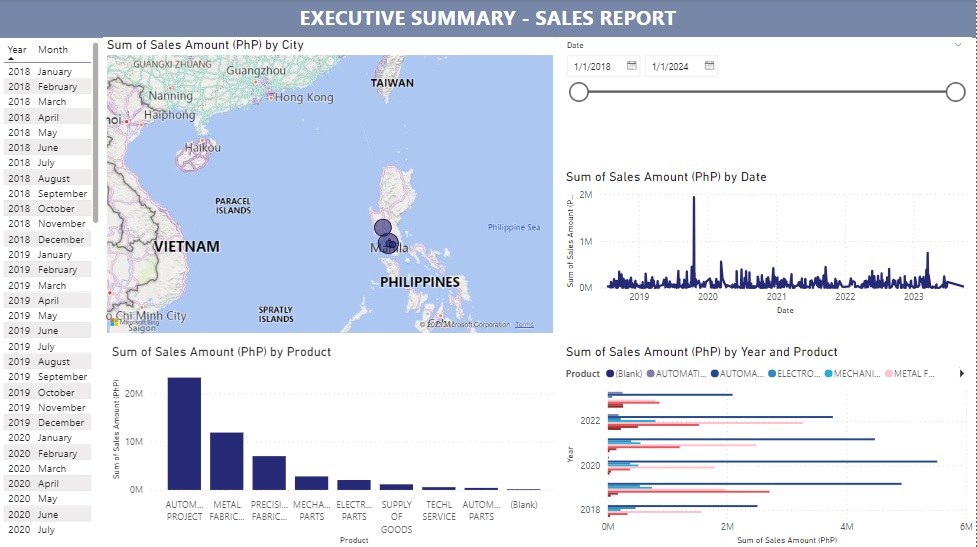Open the end date calendar picker icon
This screenshot has width=977, height=547.
tap(709, 66)
